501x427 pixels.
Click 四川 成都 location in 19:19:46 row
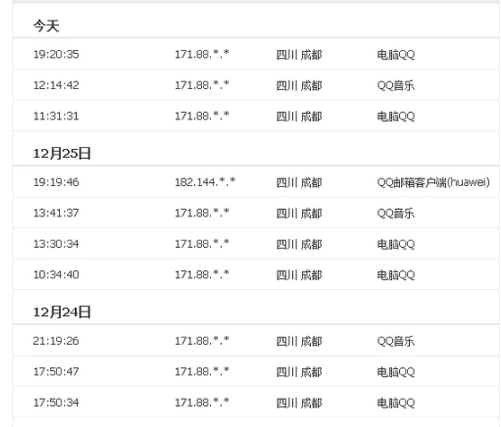[x=299, y=182]
